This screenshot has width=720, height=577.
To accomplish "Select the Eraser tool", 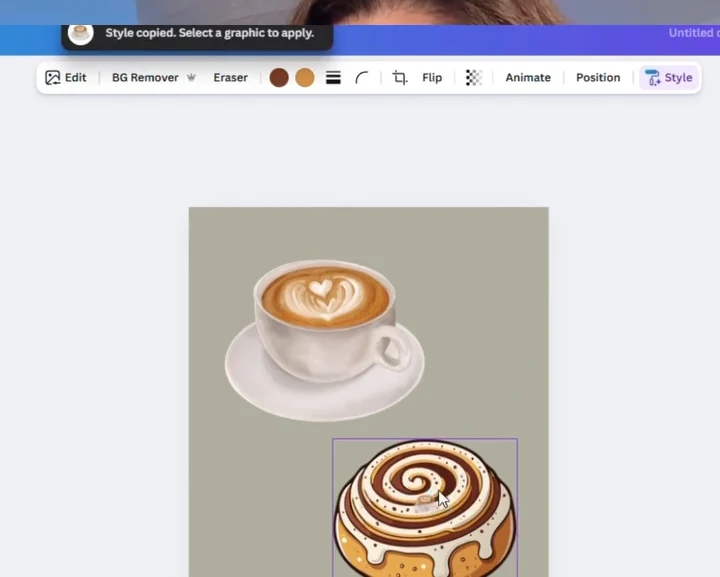I will (231, 78).
